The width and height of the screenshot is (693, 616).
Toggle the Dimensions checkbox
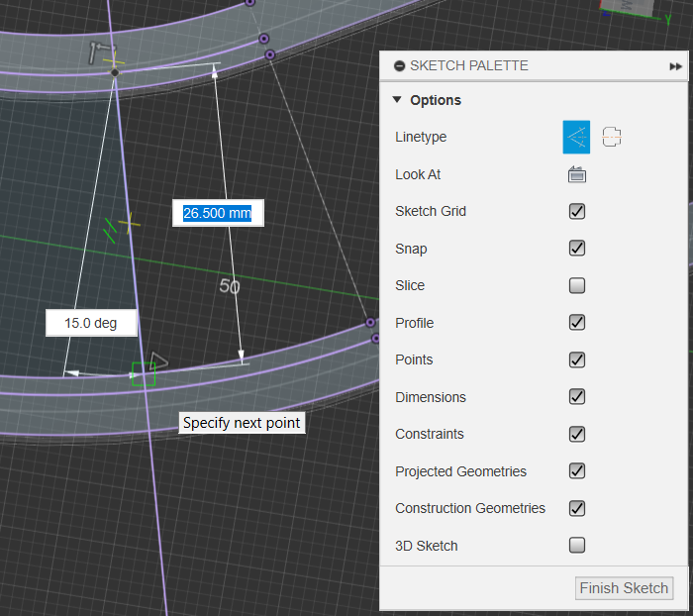pos(577,397)
